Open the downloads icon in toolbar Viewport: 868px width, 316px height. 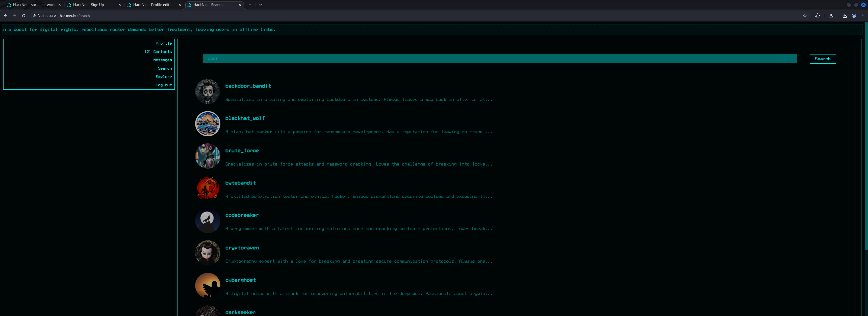pyautogui.click(x=845, y=15)
